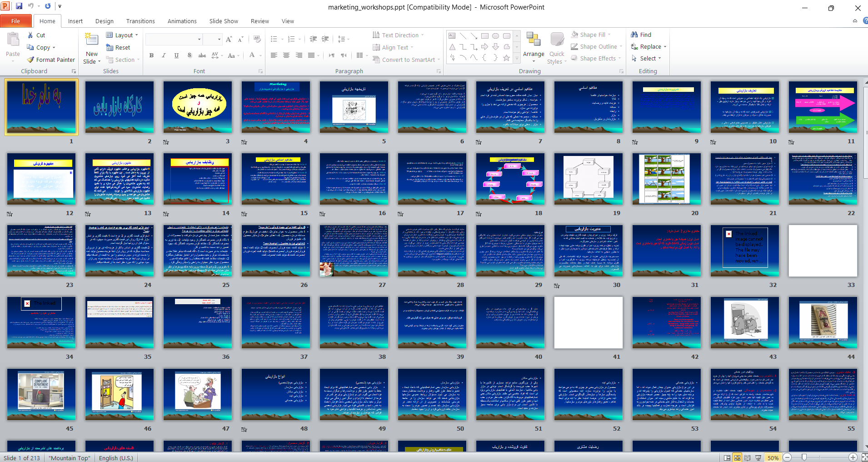Toggle Bold formatting
Image resolution: width=868 pixels, height=462 pixels.
pyautogui.click(x=151, y=55)
